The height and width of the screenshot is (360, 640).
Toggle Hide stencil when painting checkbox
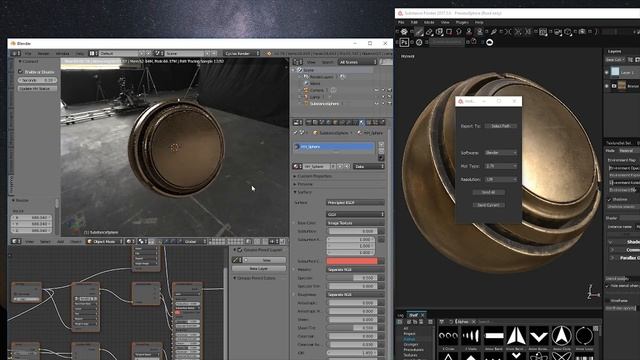607,286
